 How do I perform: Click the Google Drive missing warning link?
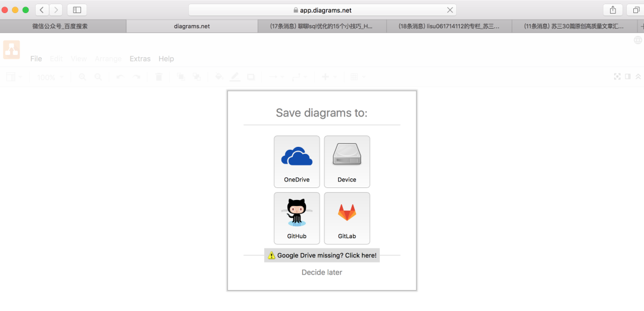coord(322,255)
